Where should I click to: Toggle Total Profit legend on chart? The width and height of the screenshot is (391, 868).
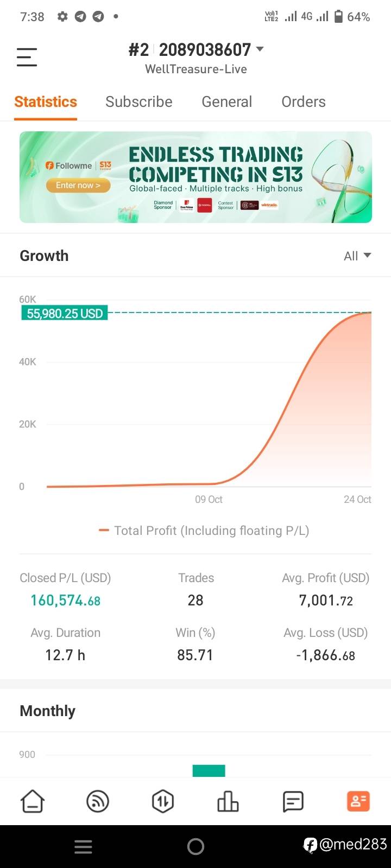[x=204, y=531]
